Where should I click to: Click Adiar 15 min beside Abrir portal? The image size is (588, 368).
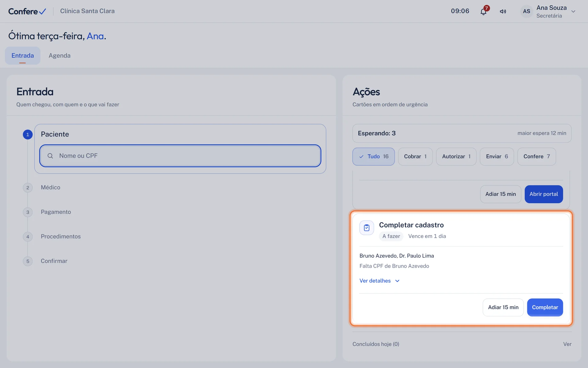click(x=500, y=194)
